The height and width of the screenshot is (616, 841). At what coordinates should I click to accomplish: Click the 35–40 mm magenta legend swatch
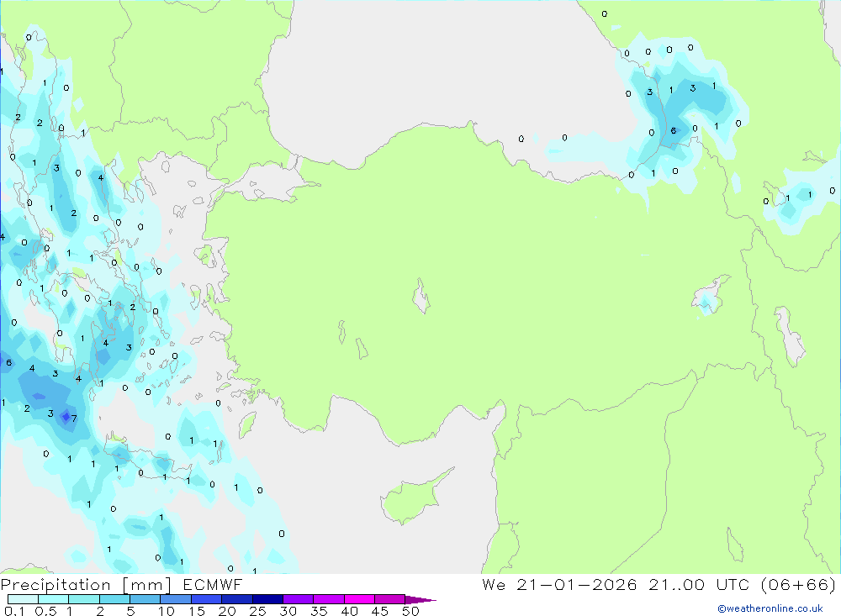click(328, 599)
